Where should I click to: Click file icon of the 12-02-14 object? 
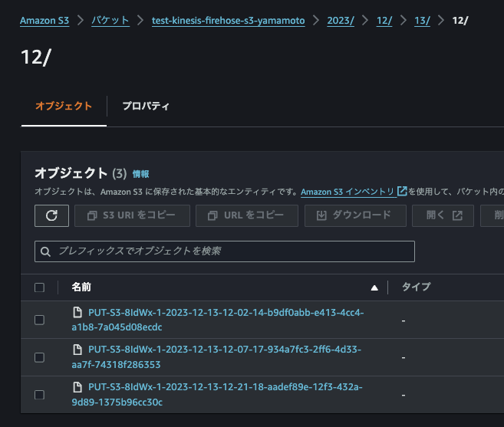coord(77,312)
